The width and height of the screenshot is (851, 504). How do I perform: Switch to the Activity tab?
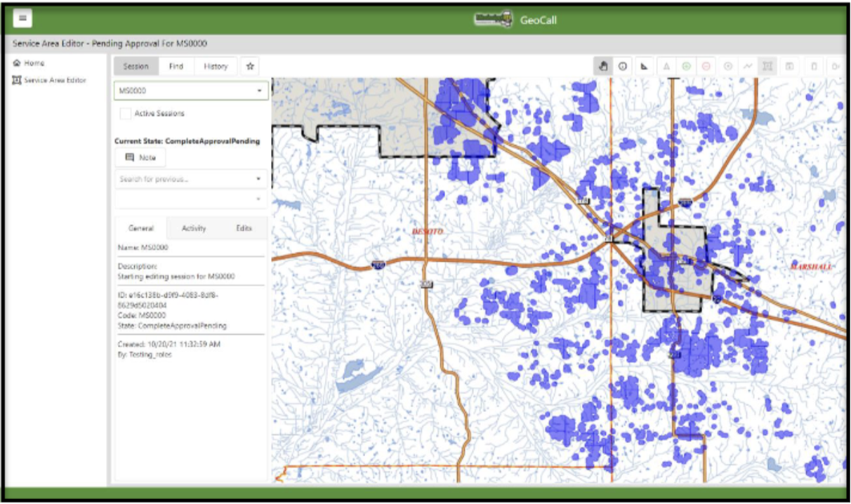tap(194, 228)
